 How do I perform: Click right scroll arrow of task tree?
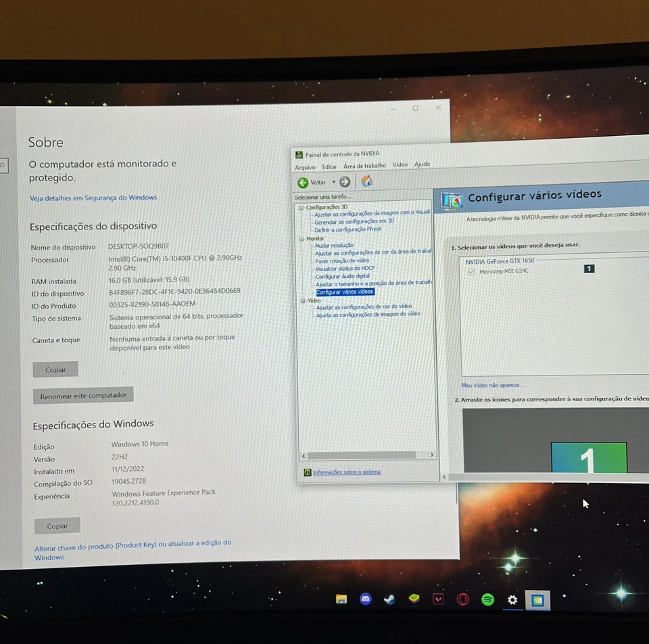pyautogui.click(x=432, y=455)
